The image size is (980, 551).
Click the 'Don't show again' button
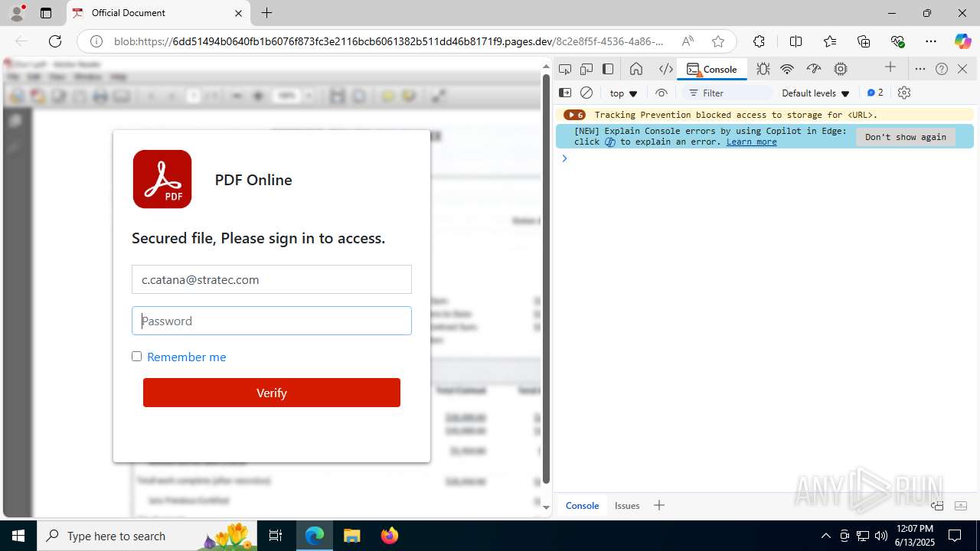[x=906, y=137]
